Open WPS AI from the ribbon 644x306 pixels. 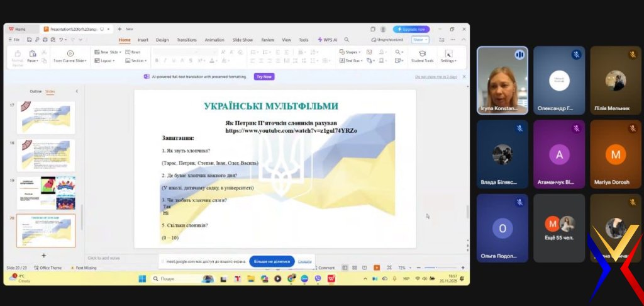(328, 40)
